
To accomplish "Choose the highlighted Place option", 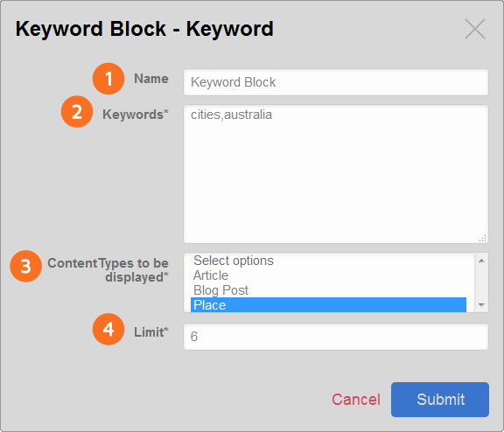I will pos(328,305).
